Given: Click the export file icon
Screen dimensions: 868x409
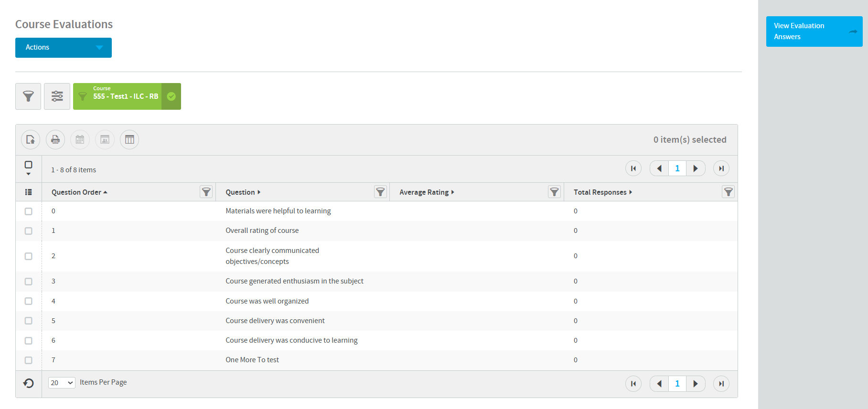Looking at the screenshot, I should [31, 140].
